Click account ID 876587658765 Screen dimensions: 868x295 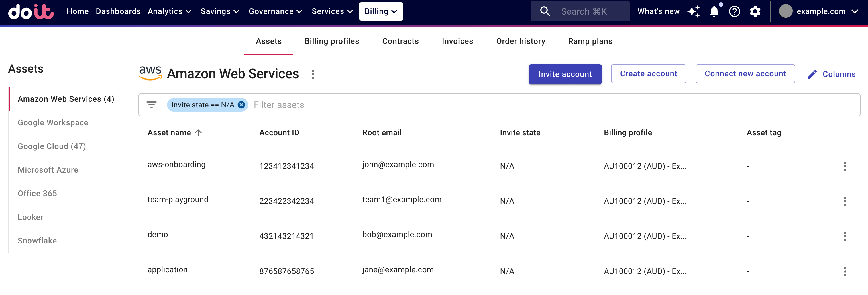[x=286, y=271]
